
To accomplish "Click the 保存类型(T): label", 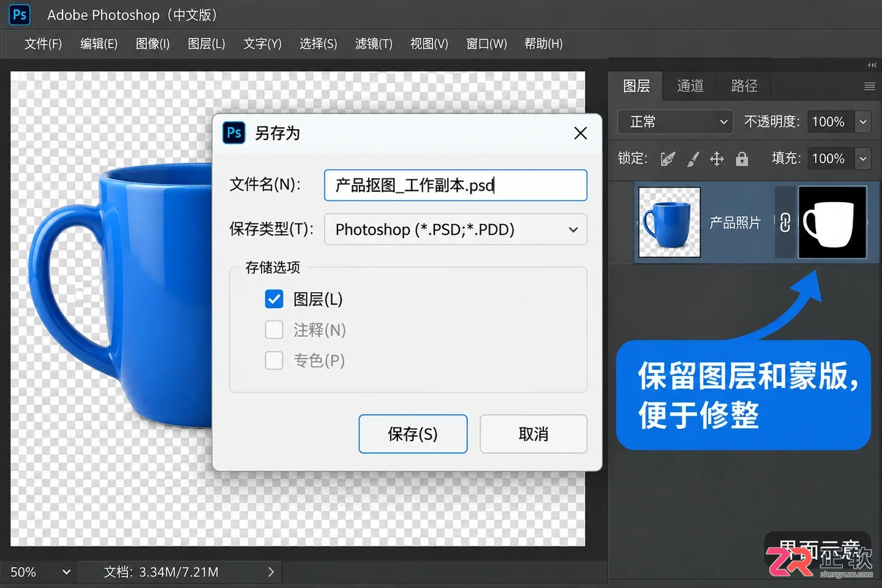I will (271, 229).
